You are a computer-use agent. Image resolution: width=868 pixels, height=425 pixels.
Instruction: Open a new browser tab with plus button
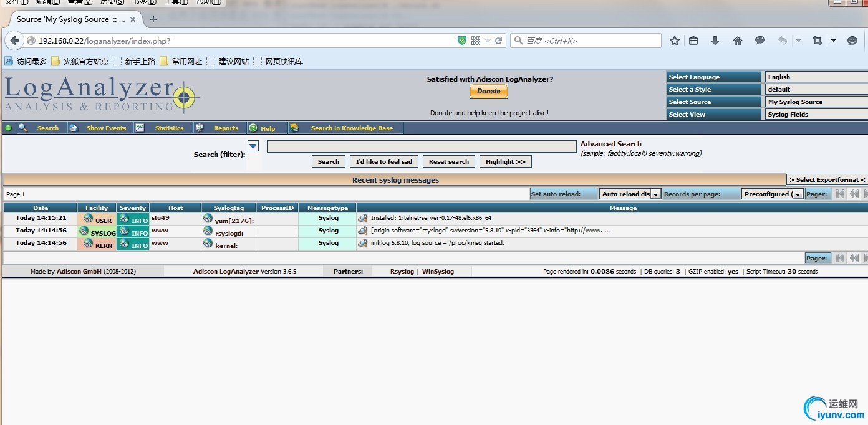pyautogui.click(x=153, y=19)
